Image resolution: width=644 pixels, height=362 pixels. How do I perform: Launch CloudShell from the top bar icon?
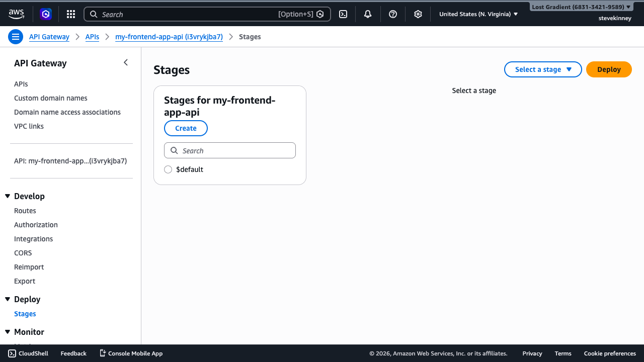coord(343,14)
